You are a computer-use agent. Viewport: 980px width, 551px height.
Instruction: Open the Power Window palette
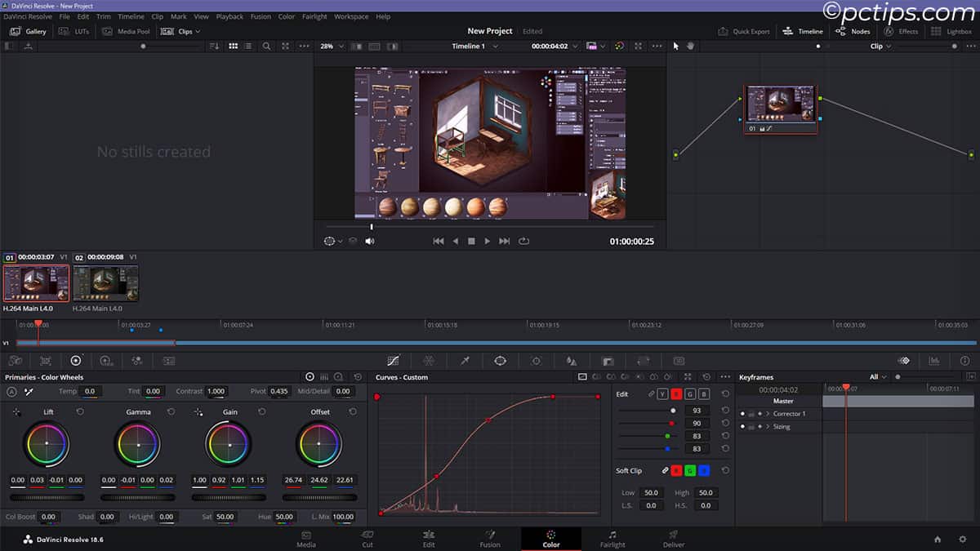tap(501, 360)
